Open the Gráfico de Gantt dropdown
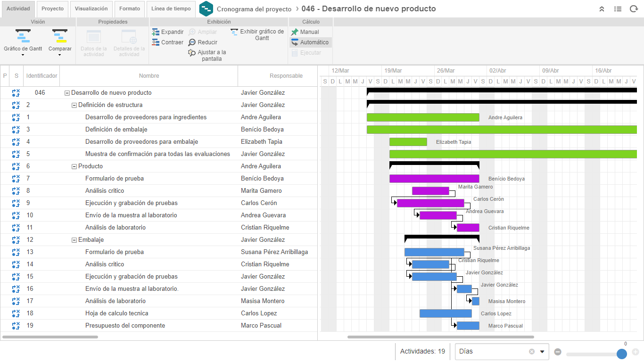644x362 pixels. [23, 55]
